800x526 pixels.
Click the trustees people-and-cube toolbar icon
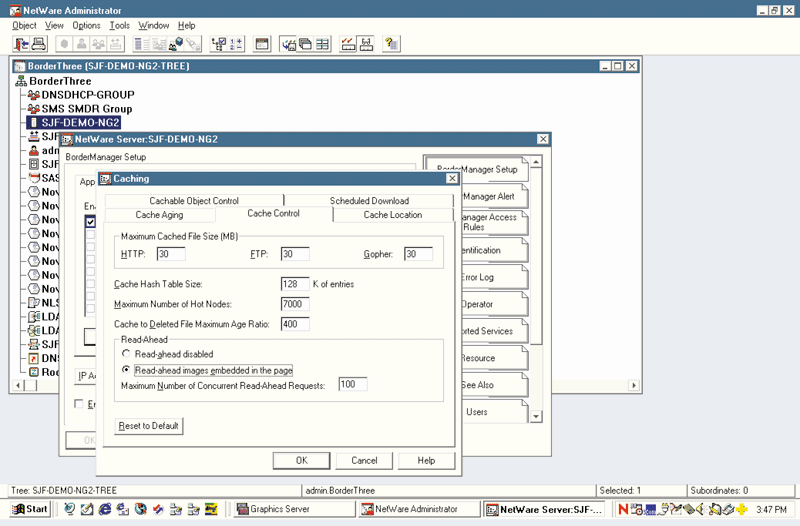[x=176, y=44]
